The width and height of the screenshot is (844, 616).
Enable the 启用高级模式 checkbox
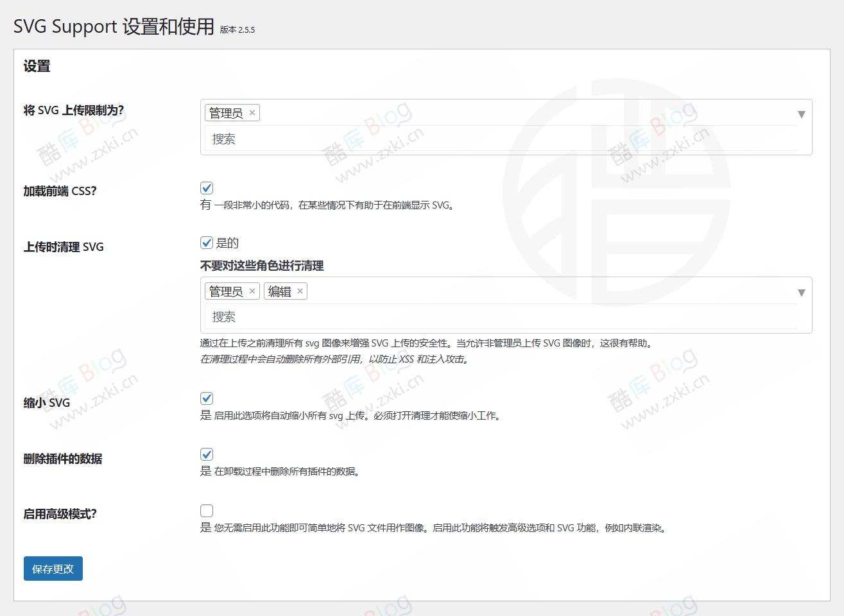pyautogui.click(x=206, y=510)
